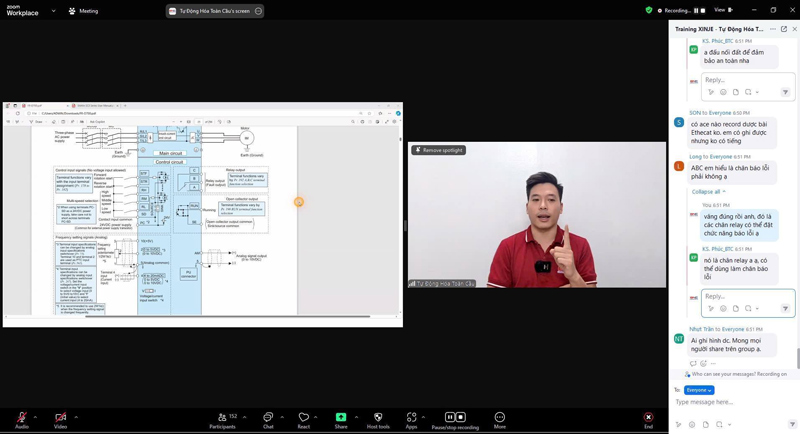Open the 'Everyone' recipient dropdown
Image resolution: width=800 pixels, height=434 pixels.
click(x=699, y=390)
